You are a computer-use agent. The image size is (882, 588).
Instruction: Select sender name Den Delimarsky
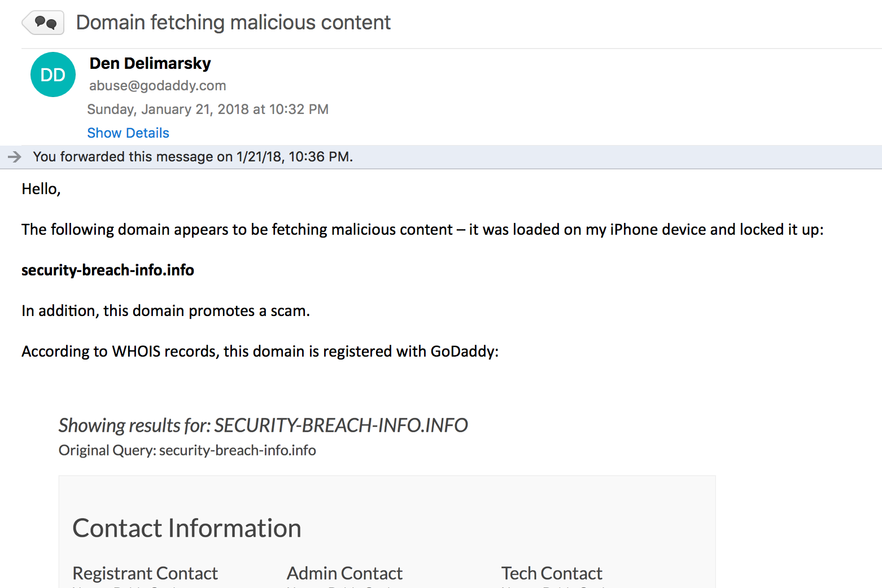pyautogui.click(x=150, y=63)
